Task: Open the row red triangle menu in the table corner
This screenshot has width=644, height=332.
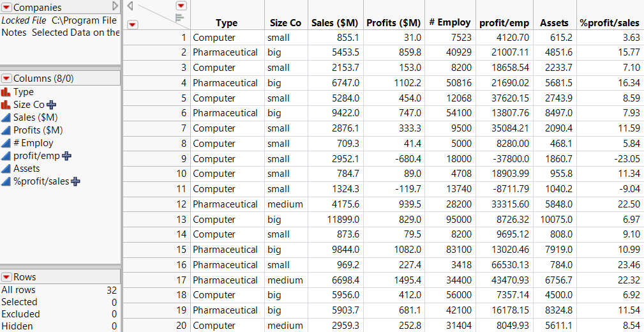Action: pyautogui.click(x=132, y=24)
